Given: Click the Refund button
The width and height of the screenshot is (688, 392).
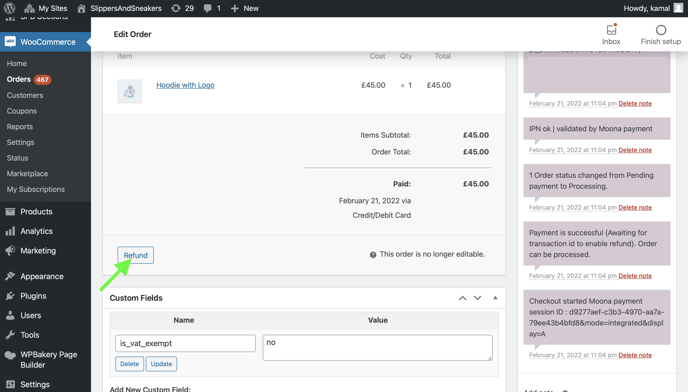Looking at the screenshot, I should point(135,255).
